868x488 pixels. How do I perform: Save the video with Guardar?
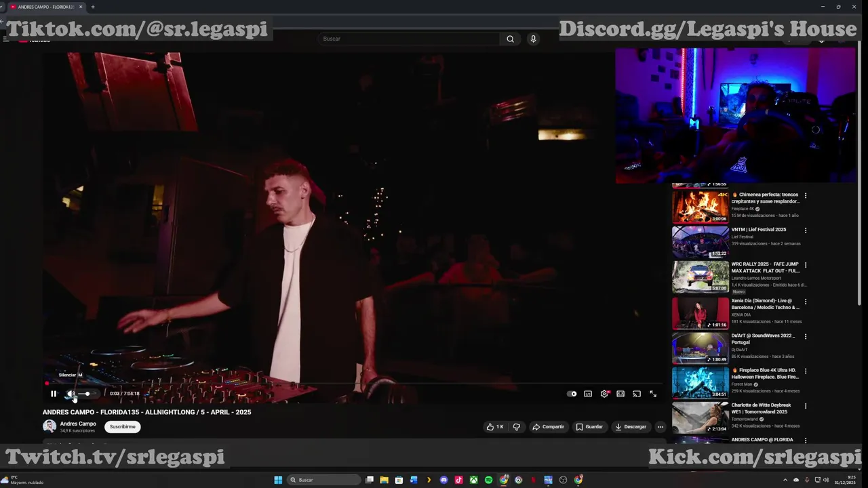pos(589,427)
